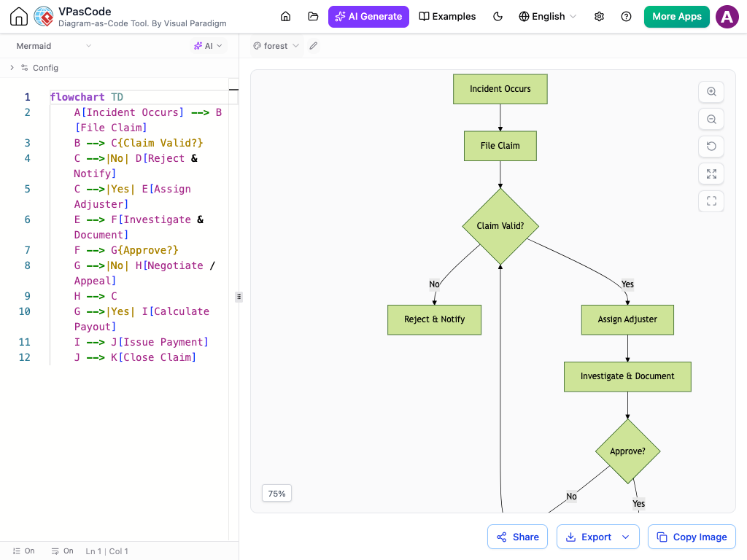Open the small home icon beside the folder icon
The height and width of the screenshot is (560, 747).
285,17
